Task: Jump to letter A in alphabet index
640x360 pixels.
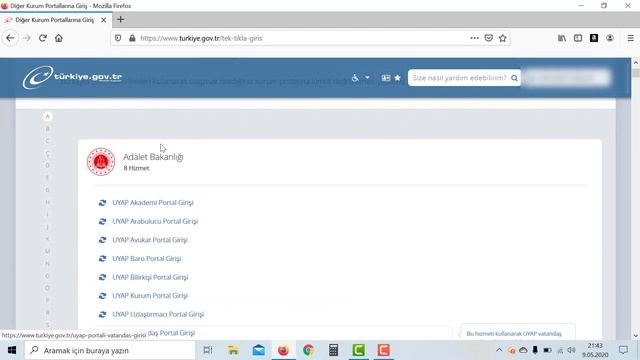Action: (47, 116)
